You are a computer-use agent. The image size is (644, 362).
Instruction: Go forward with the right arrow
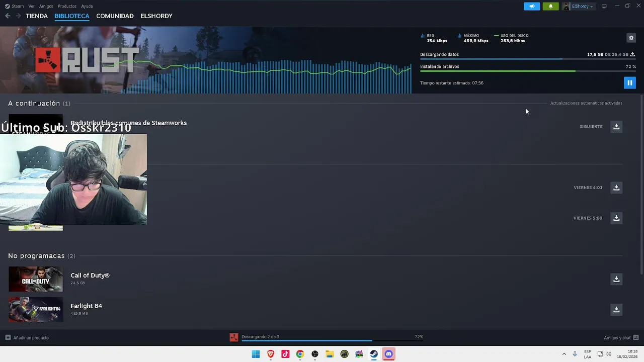18,16
